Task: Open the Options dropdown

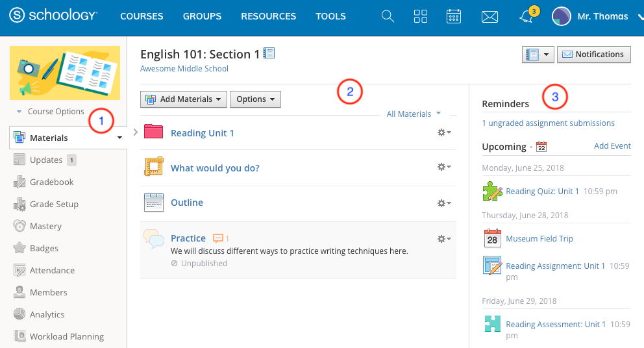Action: (x=256, y=99)
